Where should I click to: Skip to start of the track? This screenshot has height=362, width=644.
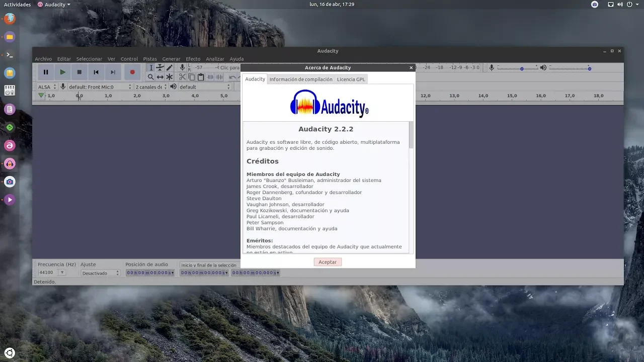coord(96,72)
